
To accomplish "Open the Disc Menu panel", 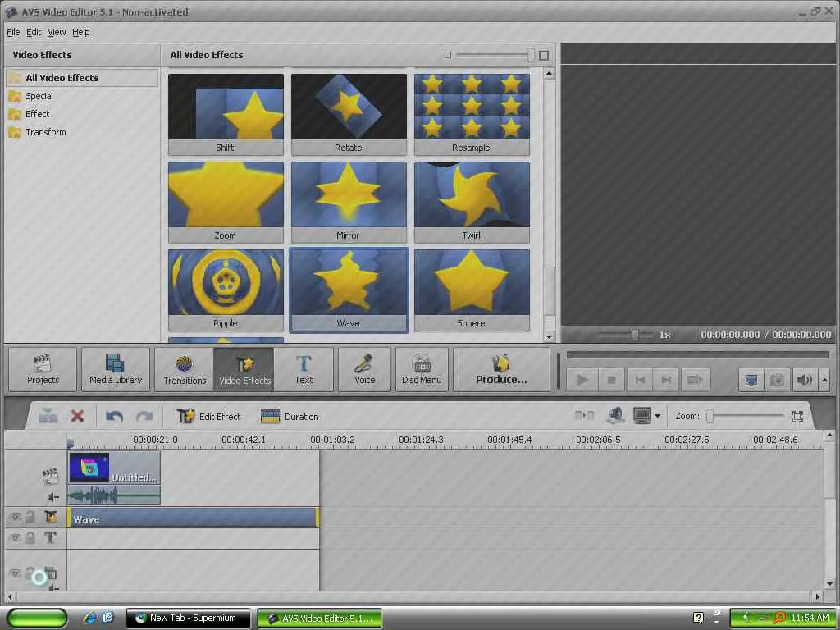I will pos(422,370).
